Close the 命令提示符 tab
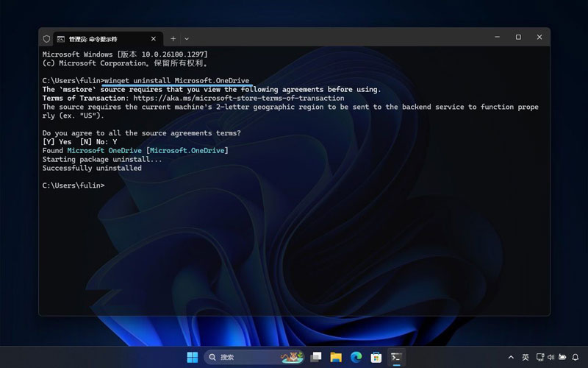588x368 pixels. pyautogui.click(x=152, y=38)
